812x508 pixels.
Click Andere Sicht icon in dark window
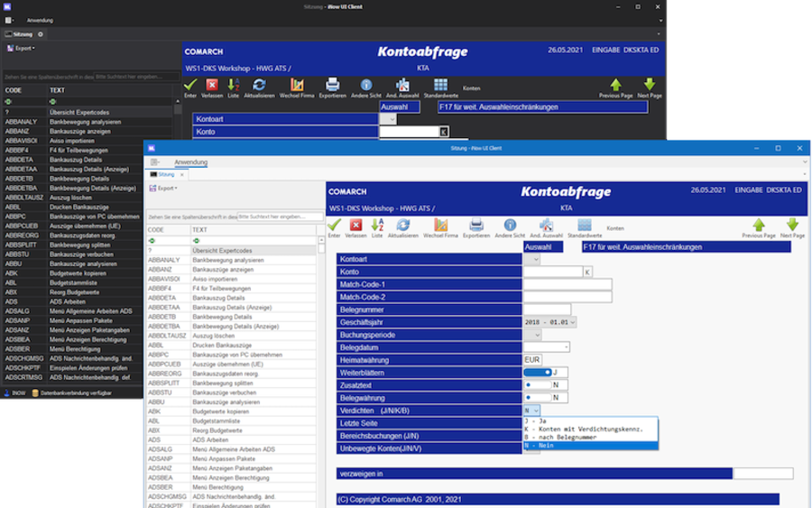366,85
